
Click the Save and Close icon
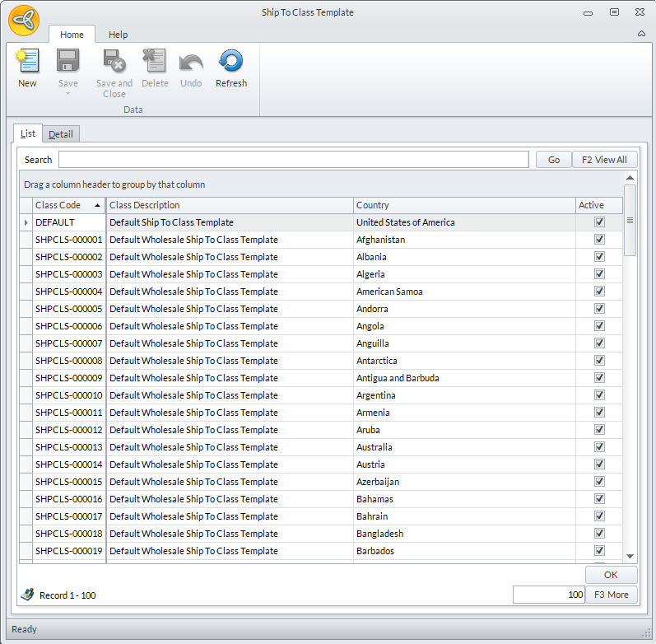pyautogui.click(x=114, y=62)
